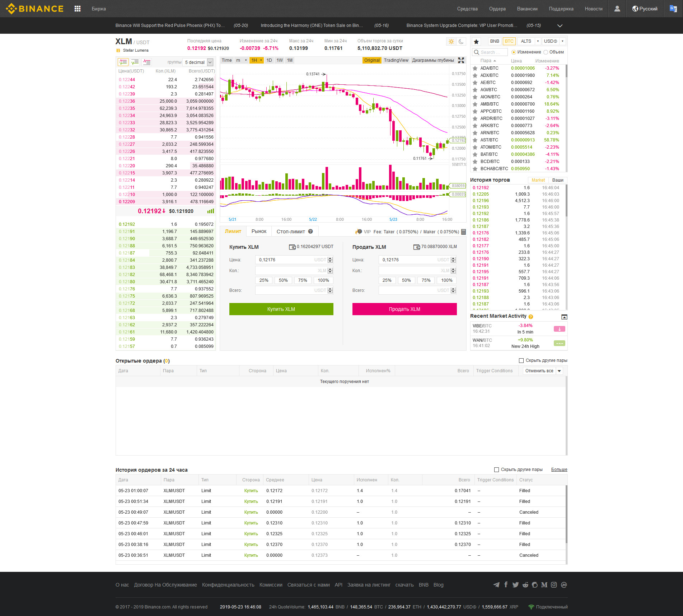The width and height of the screenshot is (683, 616).
Task: Open the Instagram social icon
Action: click(x=554, y=585)
